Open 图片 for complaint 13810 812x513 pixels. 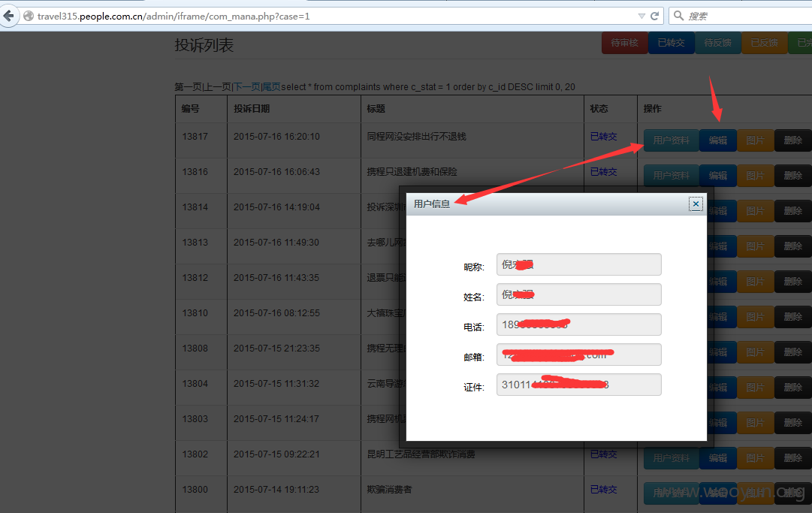[x=755, y=316]
